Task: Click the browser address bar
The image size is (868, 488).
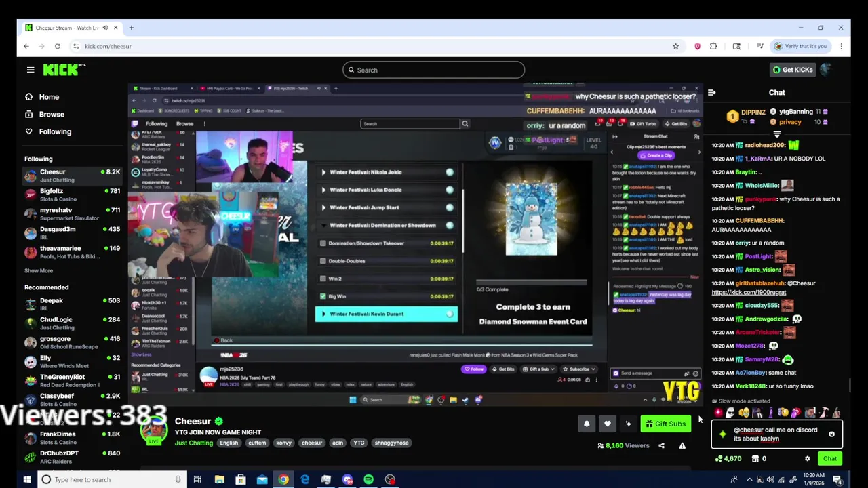Action: pos(373,46)
